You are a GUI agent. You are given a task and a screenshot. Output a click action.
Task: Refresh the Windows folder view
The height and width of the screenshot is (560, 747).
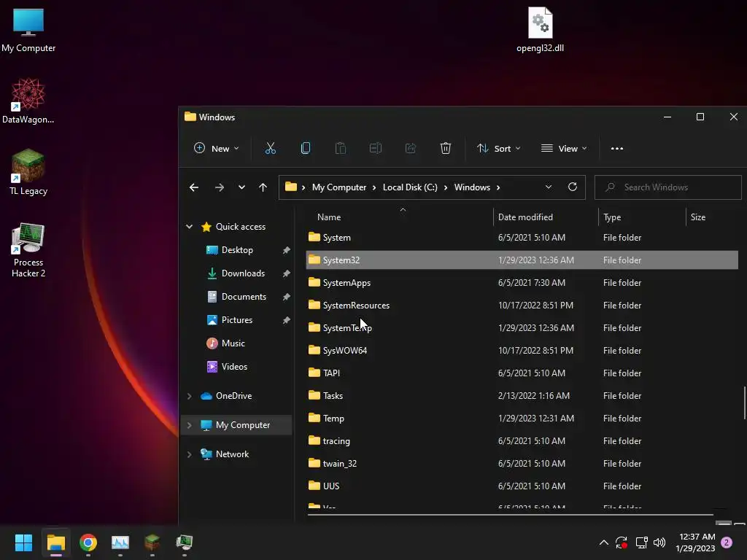point(573,187)
